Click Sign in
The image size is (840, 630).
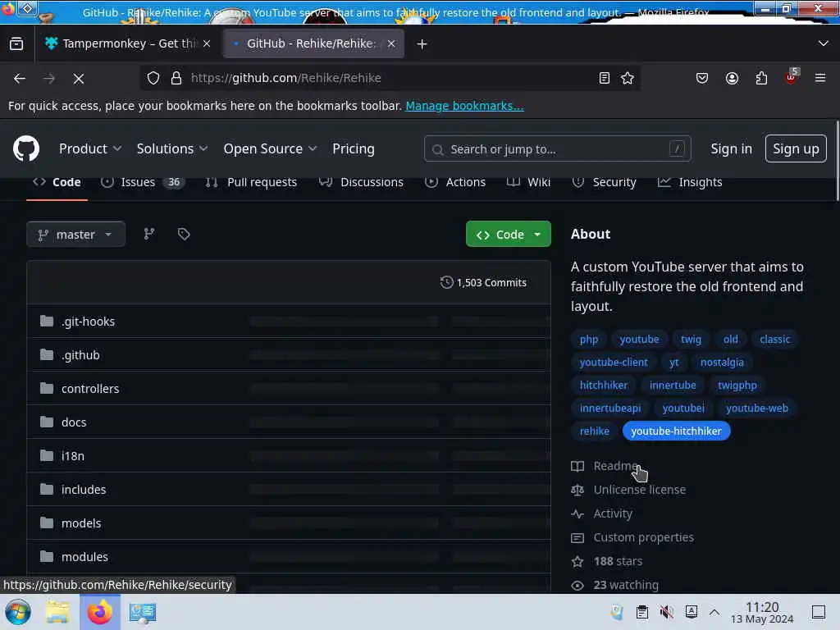(731, 148)
